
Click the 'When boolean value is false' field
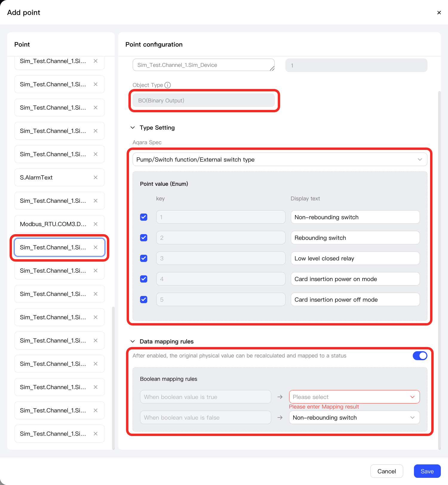tap(205, 418)
